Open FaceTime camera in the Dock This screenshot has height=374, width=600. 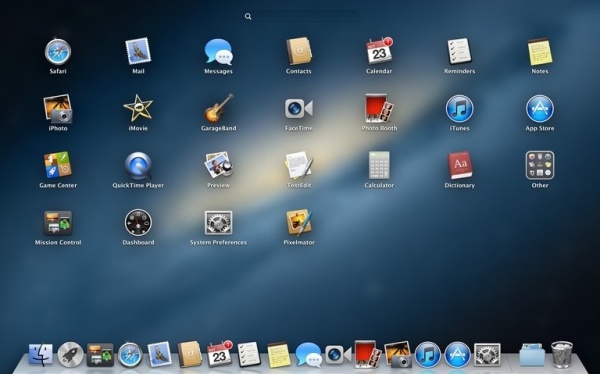[x=338, y=354]
